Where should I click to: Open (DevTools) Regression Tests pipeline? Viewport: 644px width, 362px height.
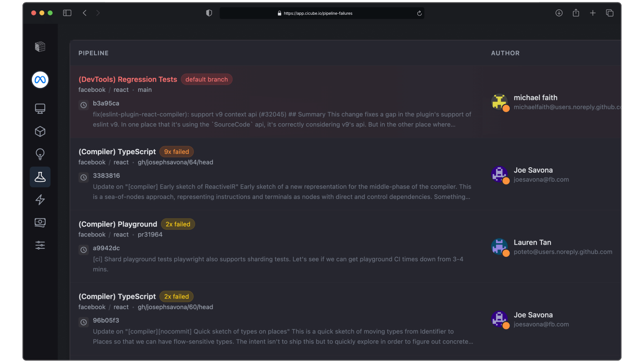coord(127,79)
